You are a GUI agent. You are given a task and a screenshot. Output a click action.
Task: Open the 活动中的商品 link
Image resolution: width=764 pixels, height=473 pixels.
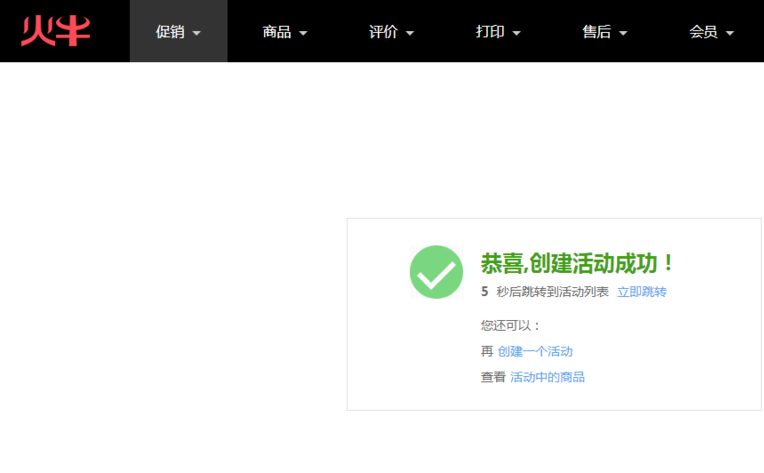pos(547,377)
